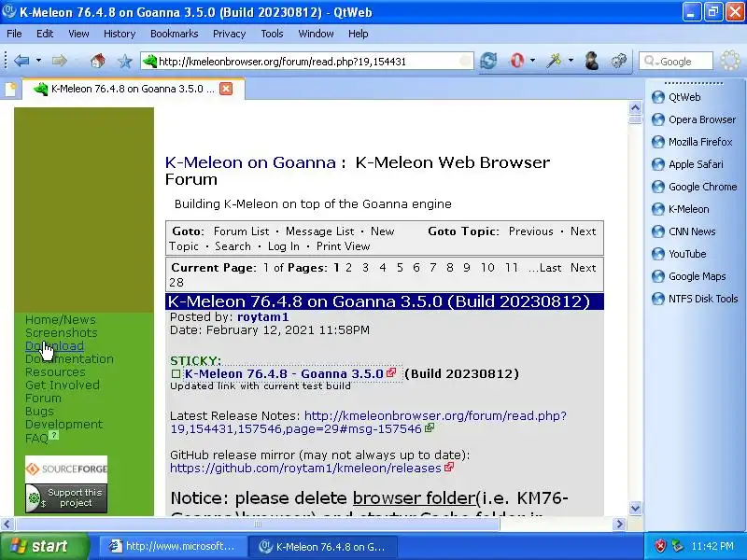Open the Window menu

pos(316,34)
